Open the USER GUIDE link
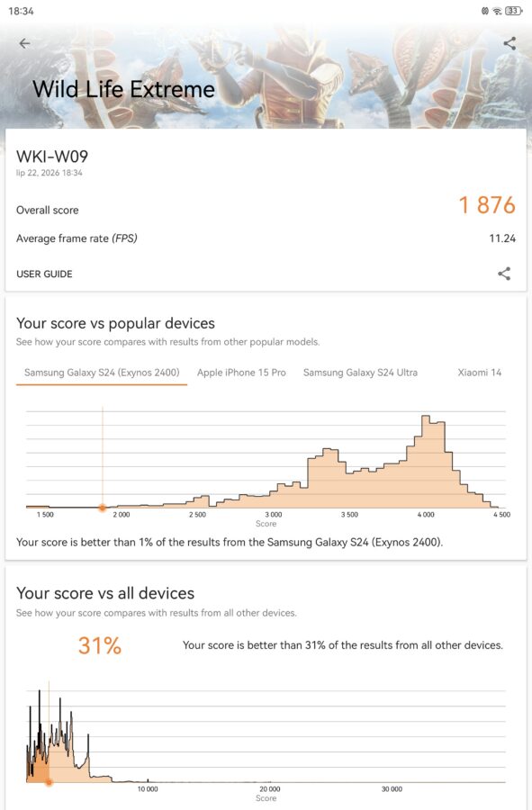The width and height of the screenshot is (532, 810). point(44,274)
